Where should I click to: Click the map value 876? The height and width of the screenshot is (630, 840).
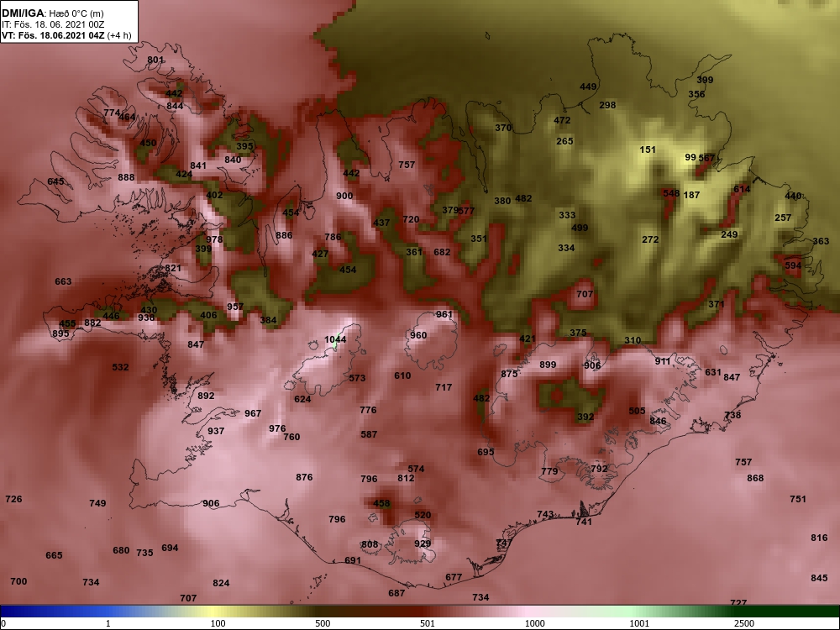pyautogui.click(x=304, y=477)
